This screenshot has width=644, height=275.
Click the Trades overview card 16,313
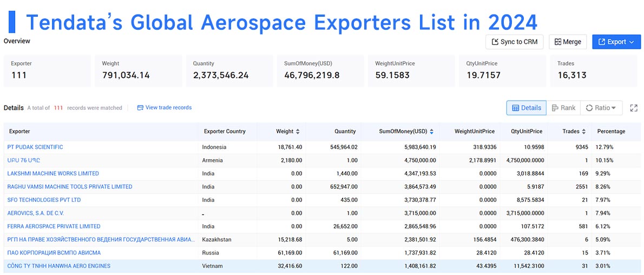coord(594,71)
